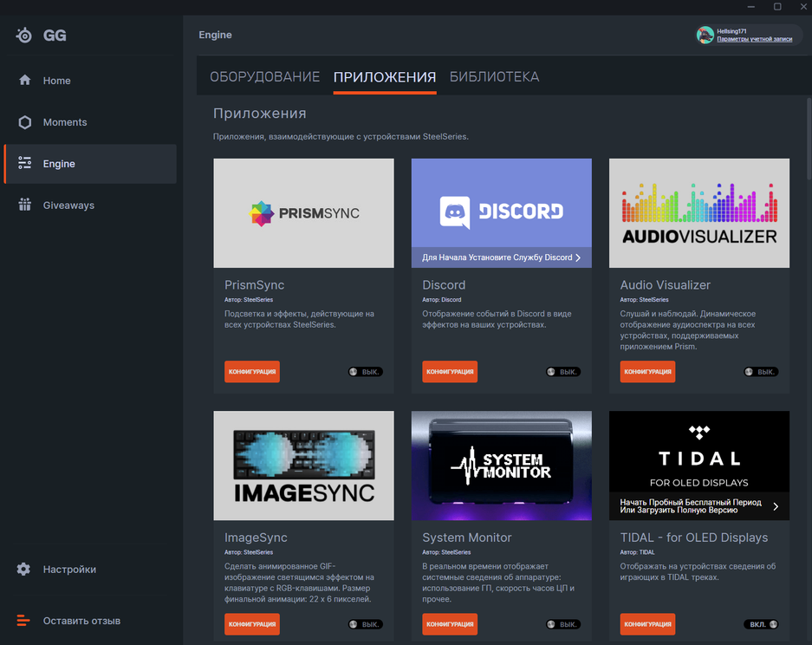Click the Moments hexagon icon
This screenshot has width=812, height=645.
(x=25, y=122)
